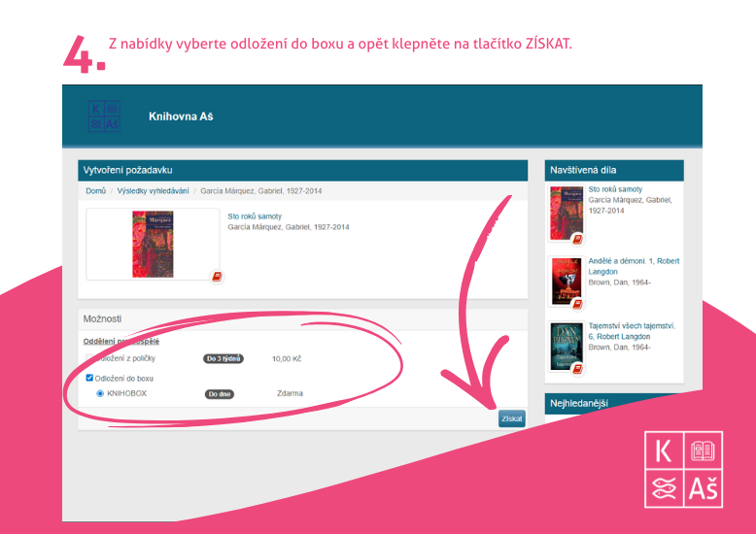Enable the 'Odložení z poličky' checkbox
Screen dimensions: 756x534
point(90,358)
